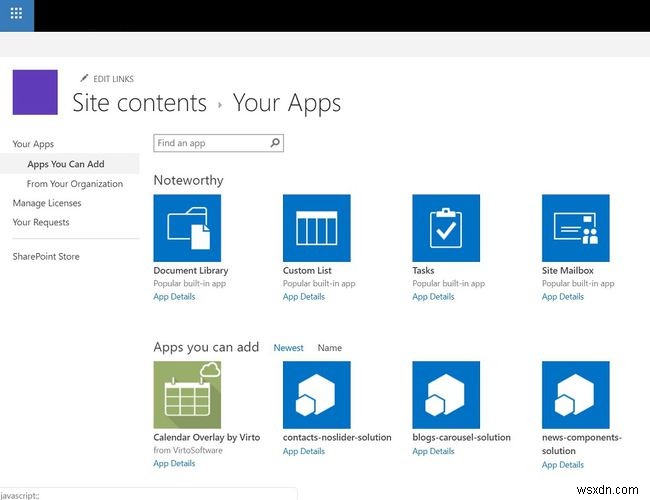Sort apps by Name
The image size is (650, 500).
(330, 348)
